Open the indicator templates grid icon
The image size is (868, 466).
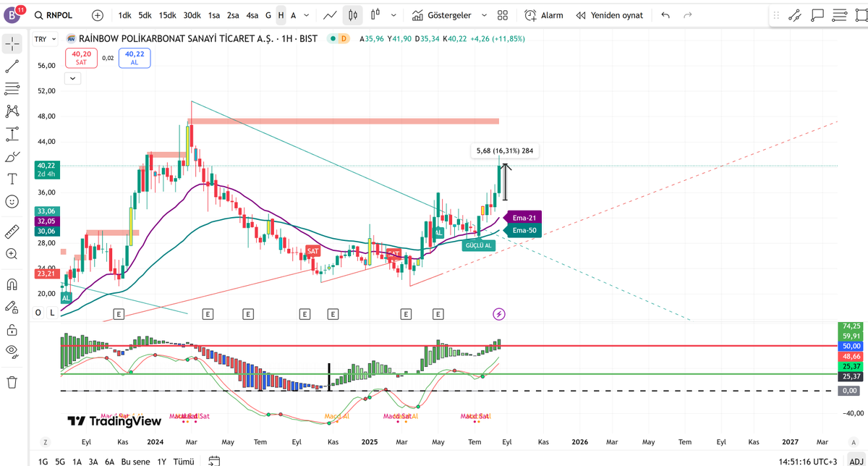[503, 15]
